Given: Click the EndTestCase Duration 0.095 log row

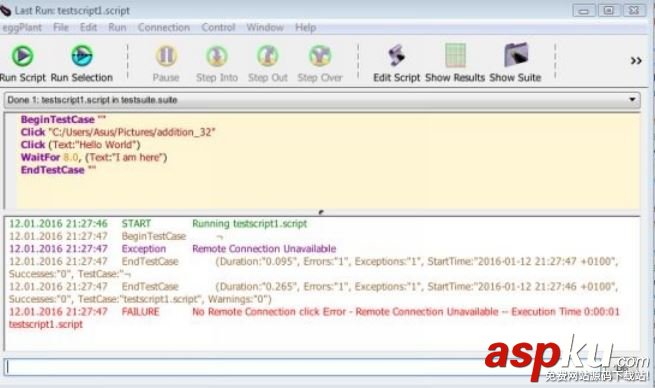Looking at the screenshot, I should pos(313,268).
